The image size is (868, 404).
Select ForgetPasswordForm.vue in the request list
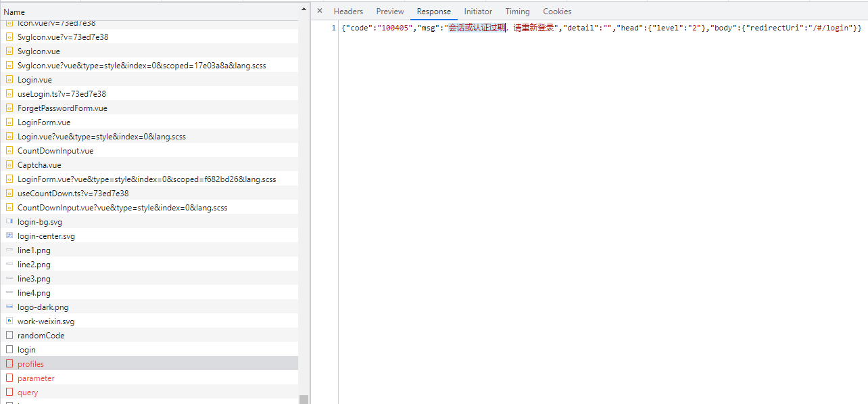click(x=62, y=108)
